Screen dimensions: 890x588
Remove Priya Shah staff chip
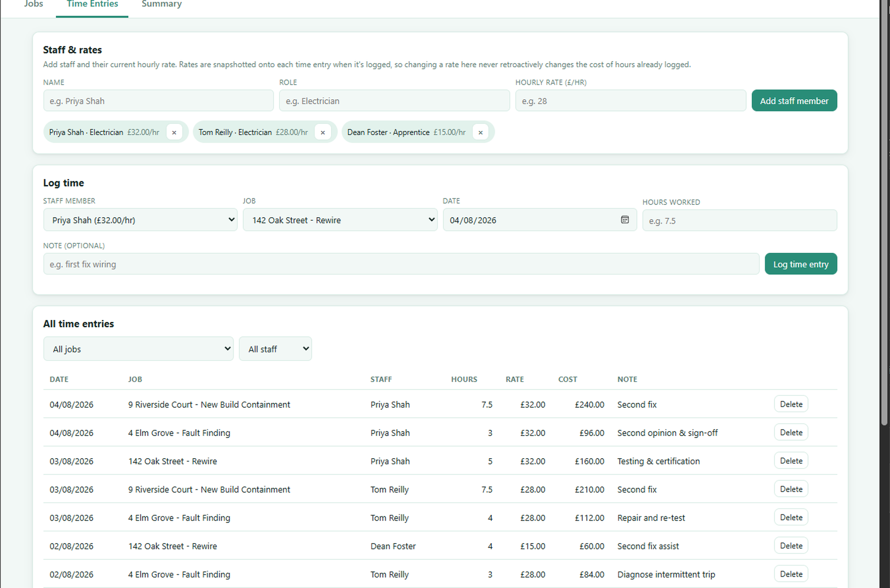click(x=174, y=132)
